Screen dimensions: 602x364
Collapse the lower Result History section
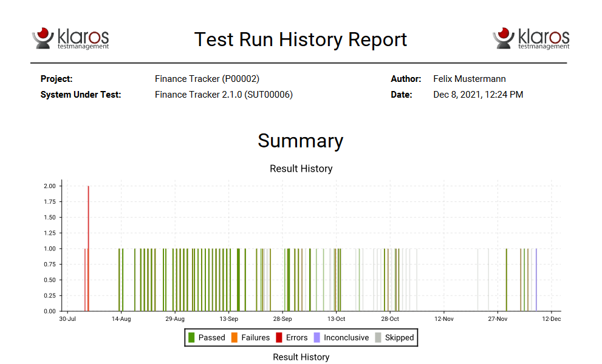coord(300,357)
